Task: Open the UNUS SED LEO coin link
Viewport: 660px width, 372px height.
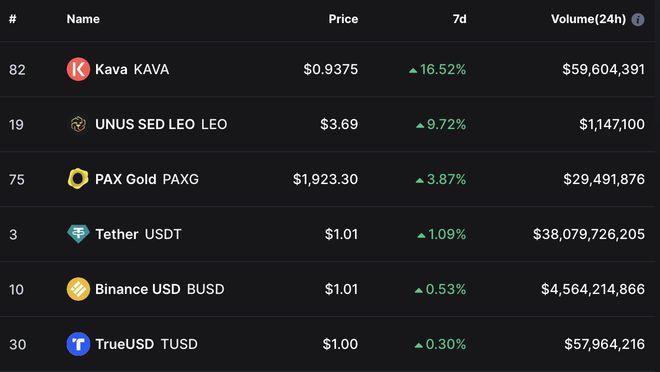Action: pos(161,124)
